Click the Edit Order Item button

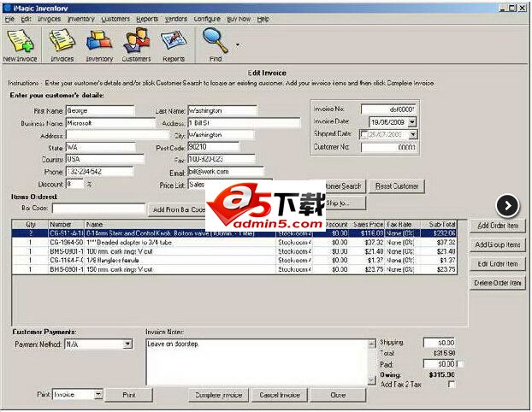click(498, 264)
